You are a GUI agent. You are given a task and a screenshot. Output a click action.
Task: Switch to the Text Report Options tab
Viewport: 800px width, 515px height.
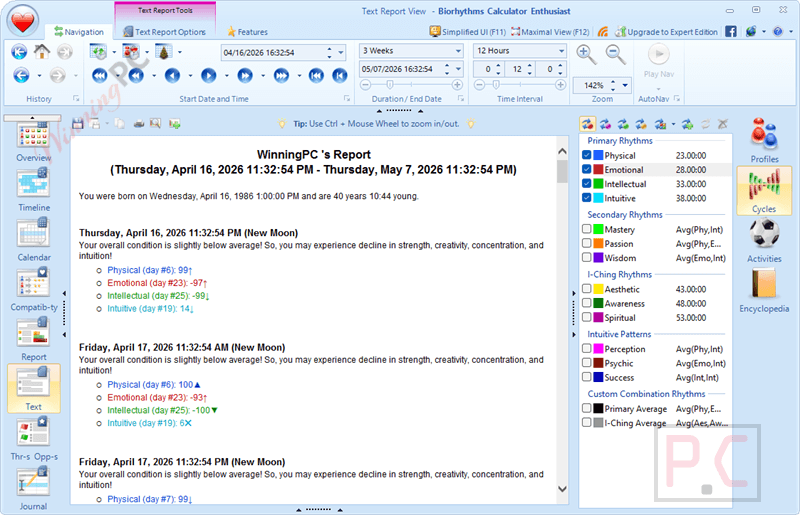click(x=164, y=32)
